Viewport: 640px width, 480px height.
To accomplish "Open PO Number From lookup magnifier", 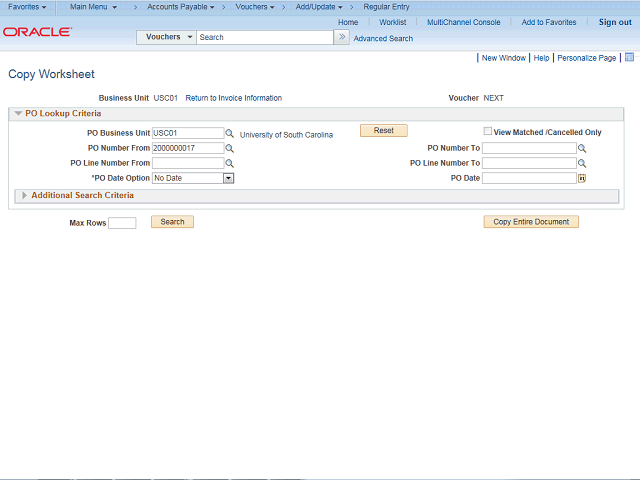I will pyautogui.click(x=230, y=149).
